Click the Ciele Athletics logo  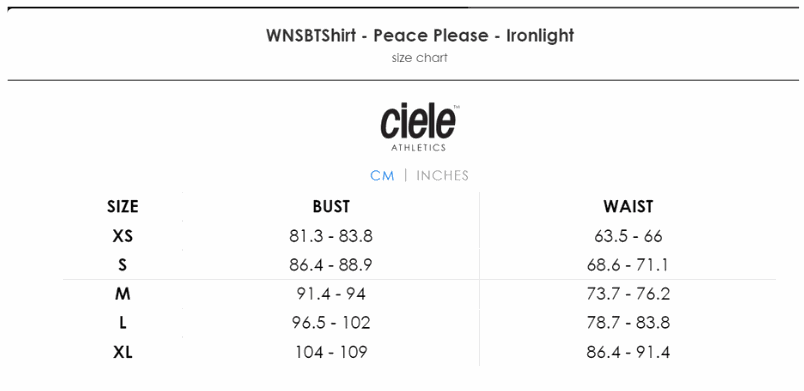point(419,128)
